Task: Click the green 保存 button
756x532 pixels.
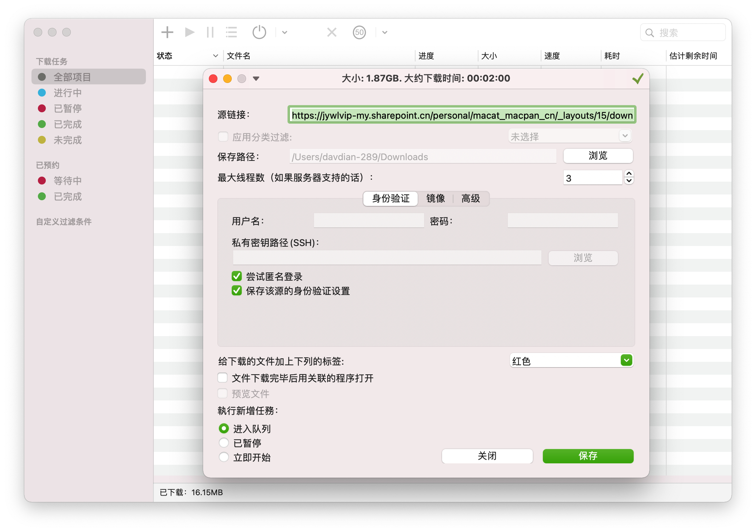Action: click(588, 456)
